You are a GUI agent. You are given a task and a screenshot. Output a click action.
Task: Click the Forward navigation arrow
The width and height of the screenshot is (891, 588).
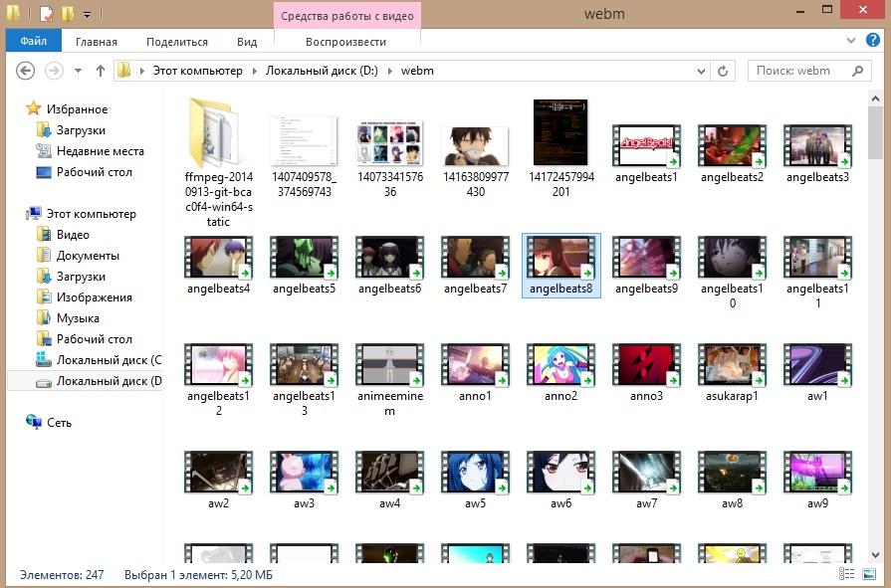(x=54, y=71)
